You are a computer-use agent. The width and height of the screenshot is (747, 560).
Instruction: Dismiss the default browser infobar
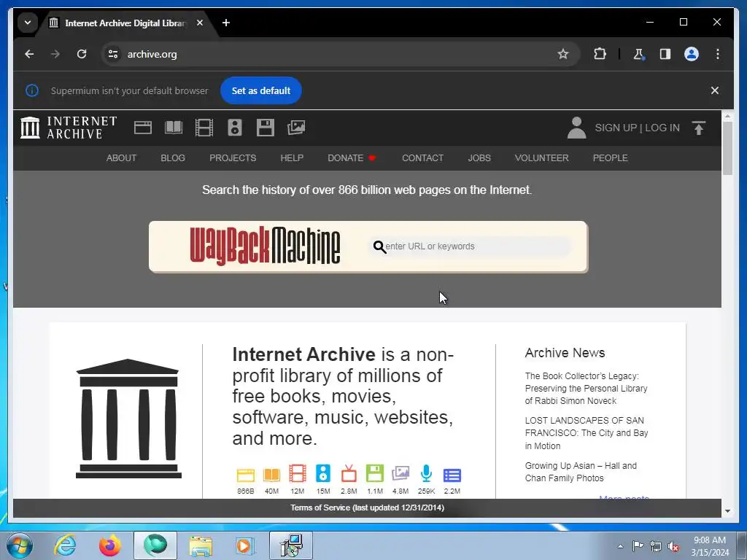click(715, 90)
